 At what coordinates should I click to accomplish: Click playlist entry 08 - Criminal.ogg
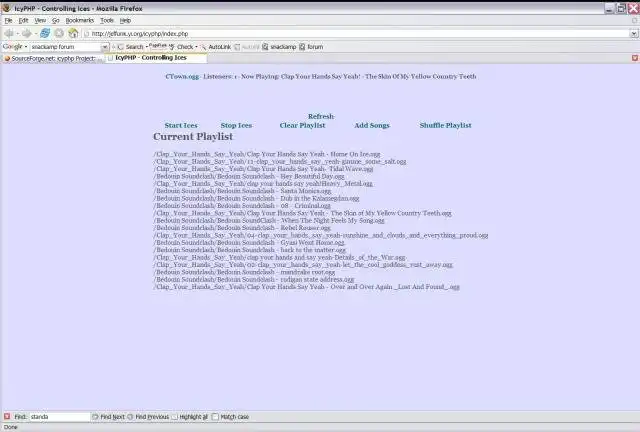coord(242,205)
